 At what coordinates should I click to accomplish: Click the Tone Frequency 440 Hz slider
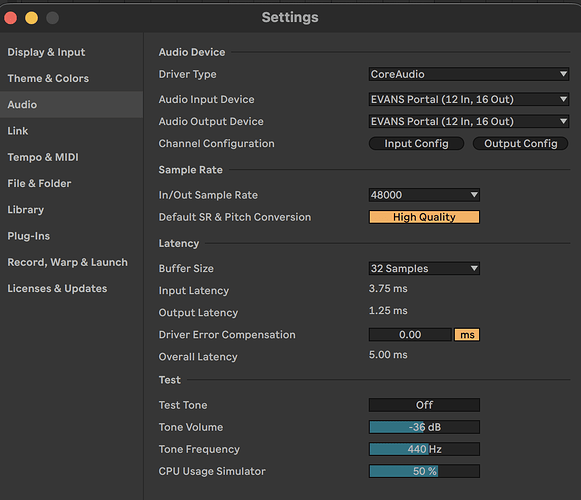(x=424, y=449)
